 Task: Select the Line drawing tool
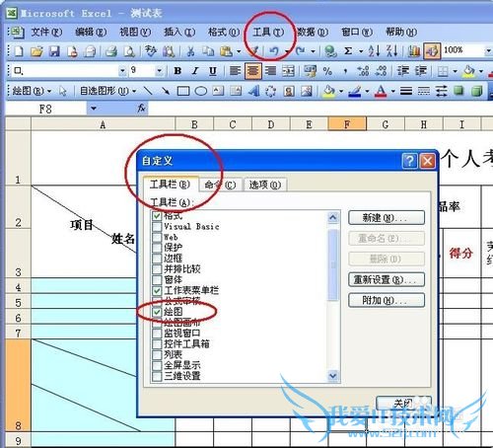[x=148, y=91]
